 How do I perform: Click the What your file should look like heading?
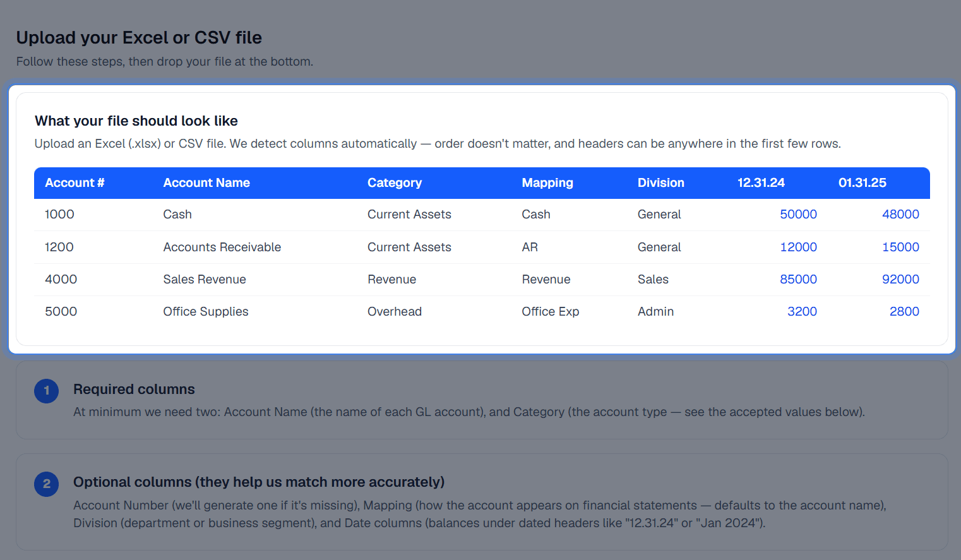coord(136,121)
